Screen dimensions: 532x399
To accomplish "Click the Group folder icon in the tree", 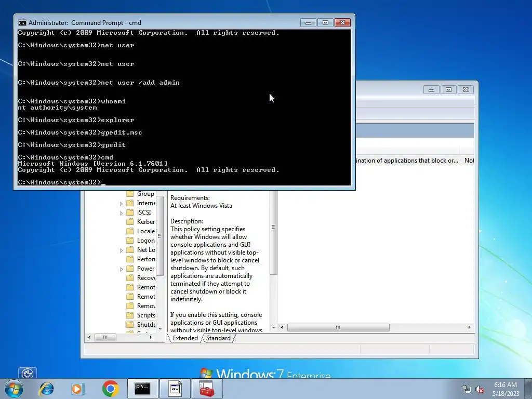I will [130, 194].
